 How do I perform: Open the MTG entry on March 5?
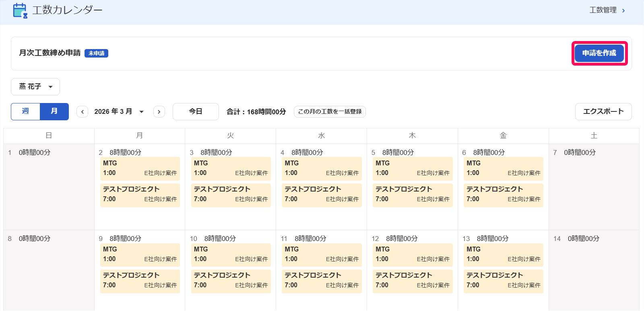pyautogui.click(x=413, y=168)
